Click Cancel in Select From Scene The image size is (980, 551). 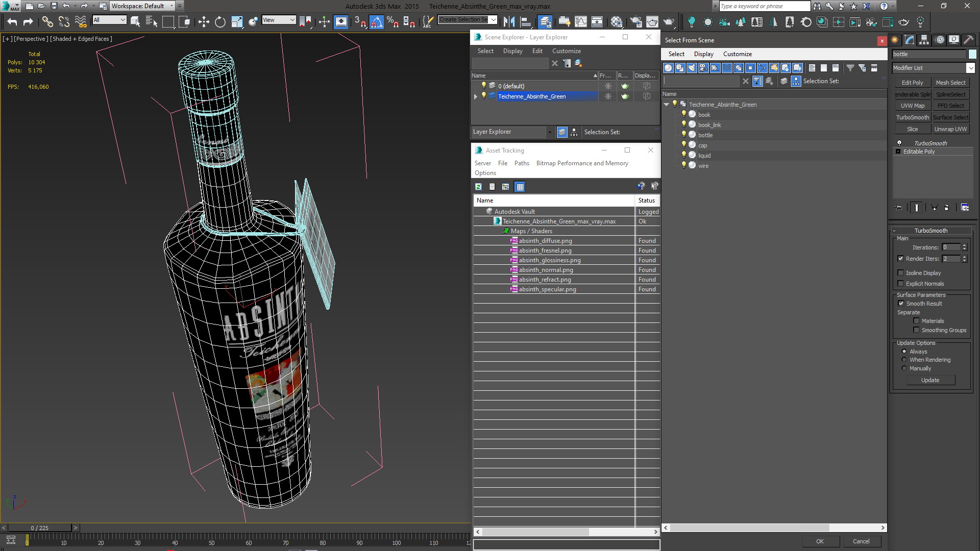coord(861,541)
